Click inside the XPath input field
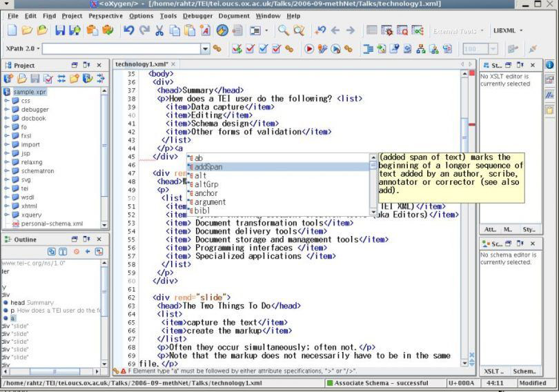This screenshot has width=559, height=392. coord(121,49)
